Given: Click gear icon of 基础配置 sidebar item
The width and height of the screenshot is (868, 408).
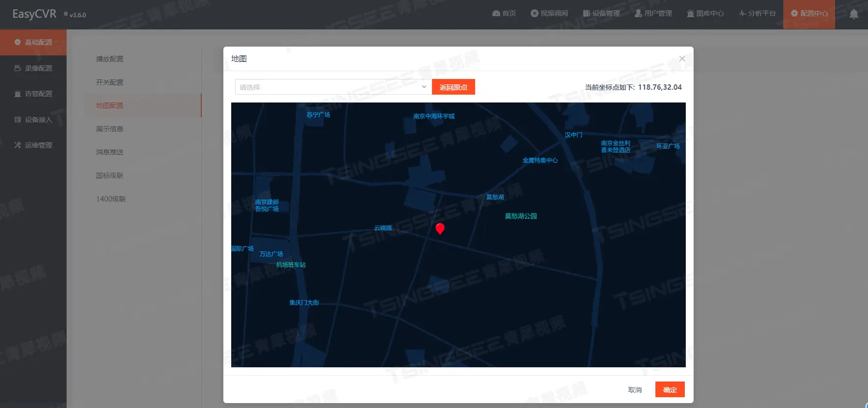Looking at the screenshot, I should pos(18,42).
